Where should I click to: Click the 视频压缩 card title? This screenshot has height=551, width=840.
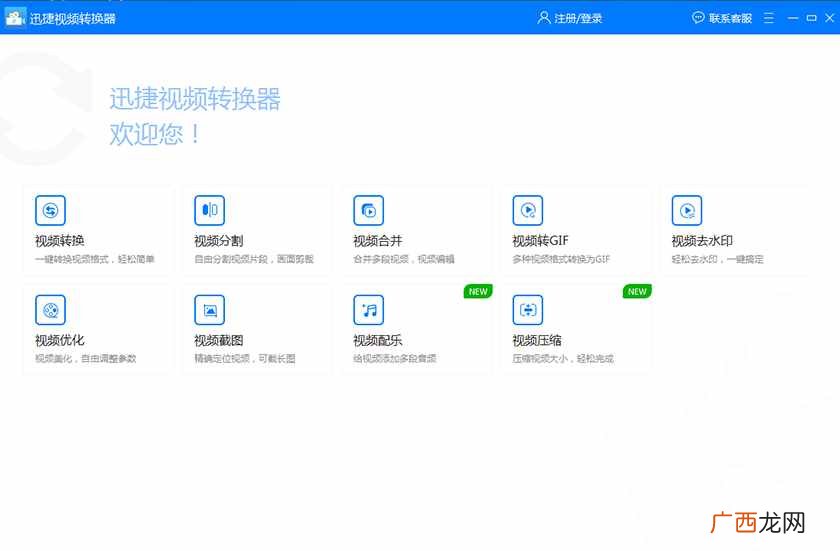537,341
